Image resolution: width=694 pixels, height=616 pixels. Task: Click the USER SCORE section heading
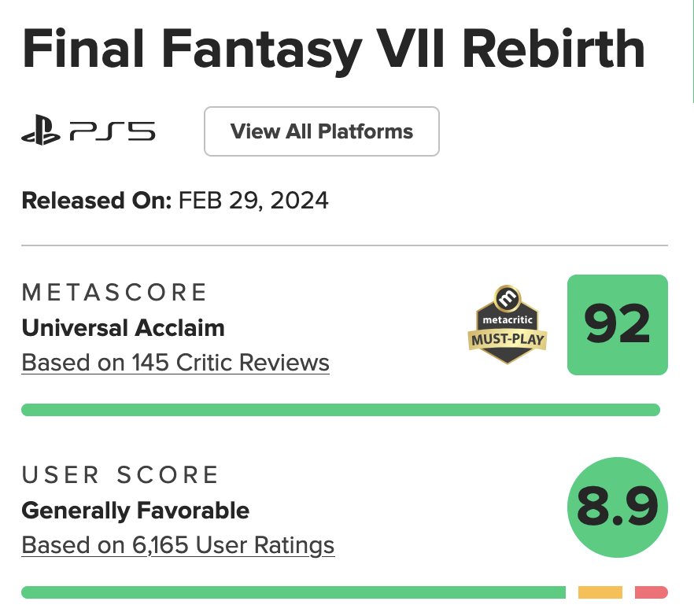point(120,475)
